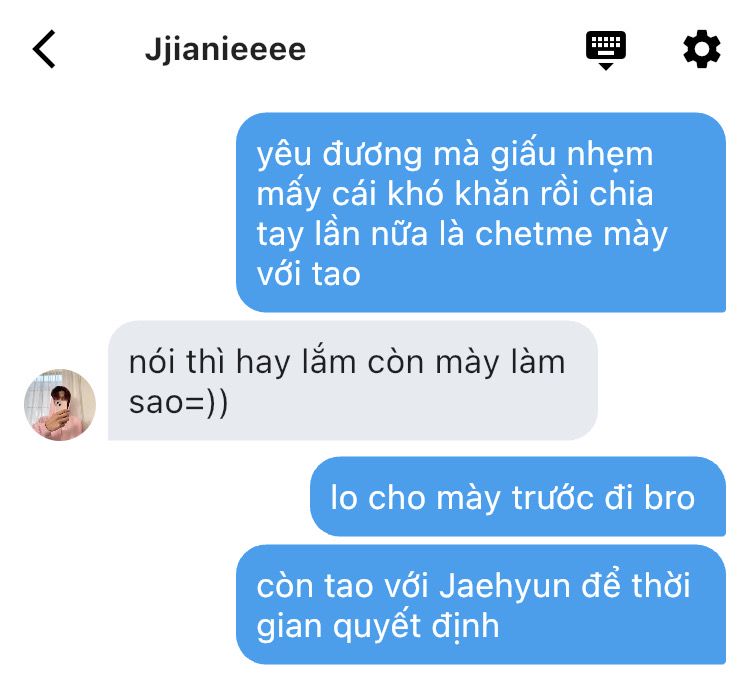Open Jjianieeee's profile picture avatar

tap(60, 405)
